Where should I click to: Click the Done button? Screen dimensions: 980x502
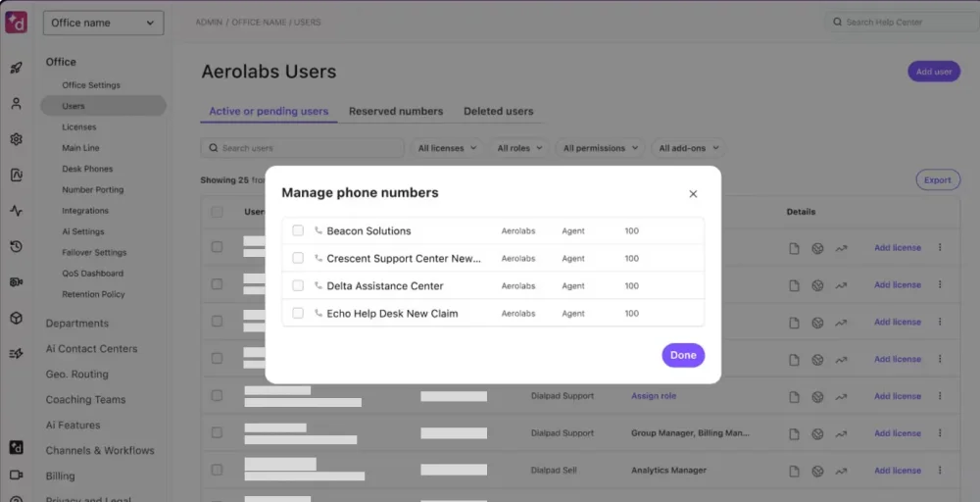(x=683, y=355)
